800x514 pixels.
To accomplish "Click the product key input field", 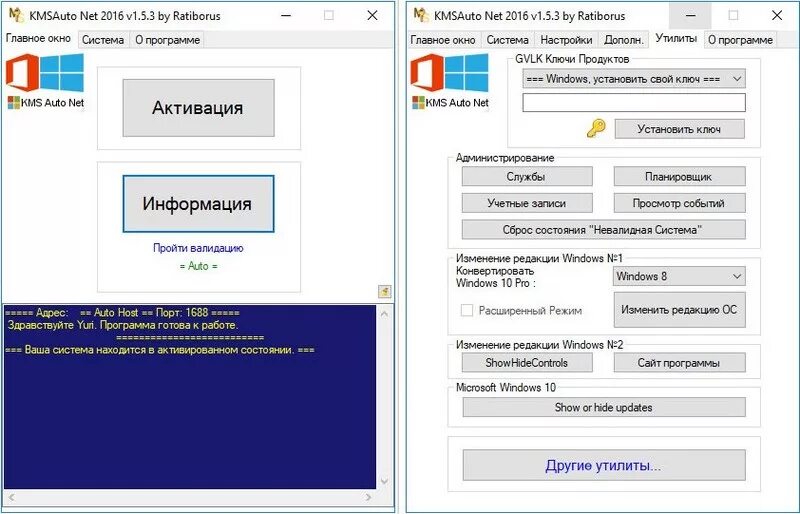I will pyautogui.click(x=634, y=102).
